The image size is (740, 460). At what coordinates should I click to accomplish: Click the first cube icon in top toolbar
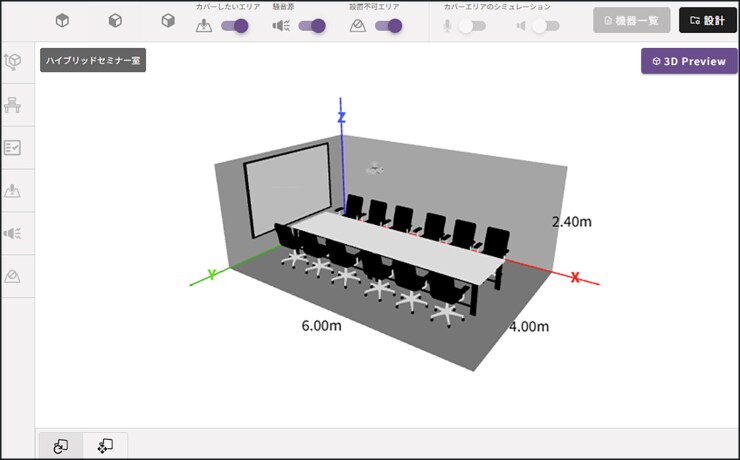coord(62,21)
